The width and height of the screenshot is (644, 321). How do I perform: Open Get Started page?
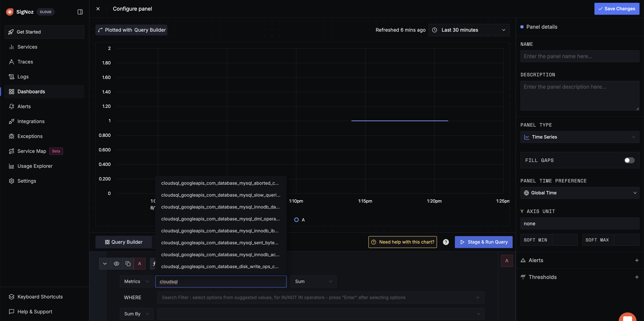44,32
